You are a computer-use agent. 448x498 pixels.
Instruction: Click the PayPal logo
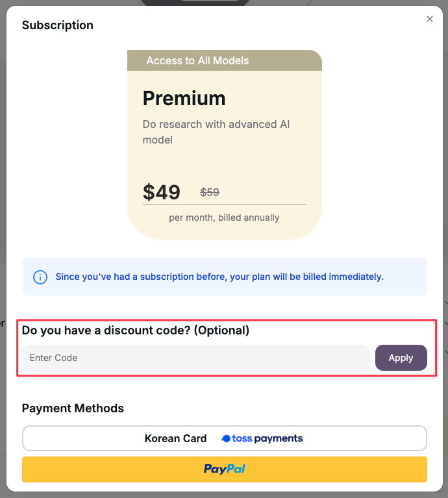(x=225, y=469)
